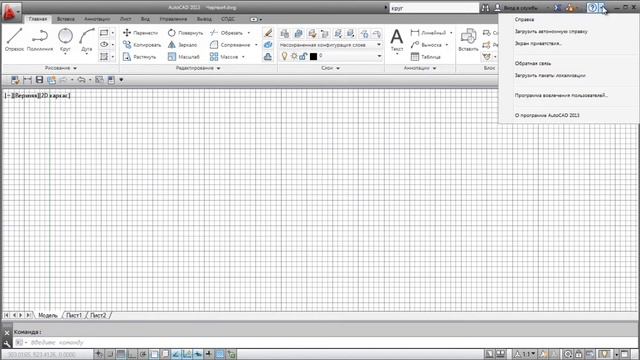Click the Перенести move icon
This screenshot has height=360, width=640.
(127, 33)
